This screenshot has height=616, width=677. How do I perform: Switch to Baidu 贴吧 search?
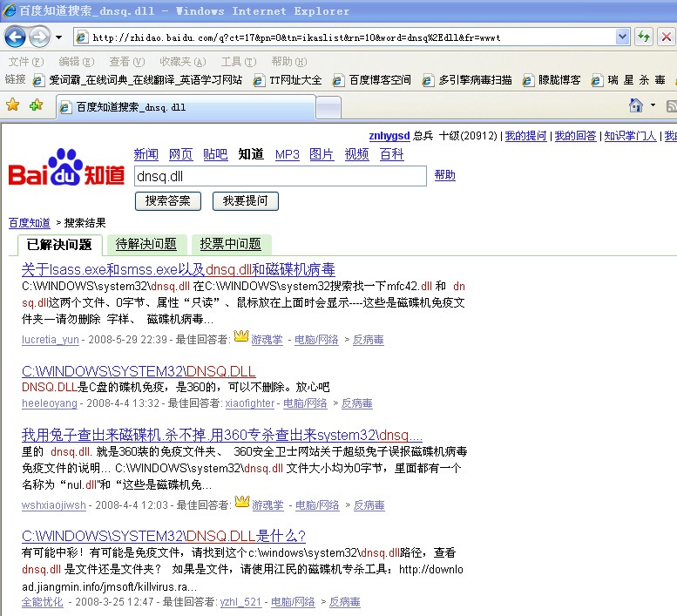point(215,154)
